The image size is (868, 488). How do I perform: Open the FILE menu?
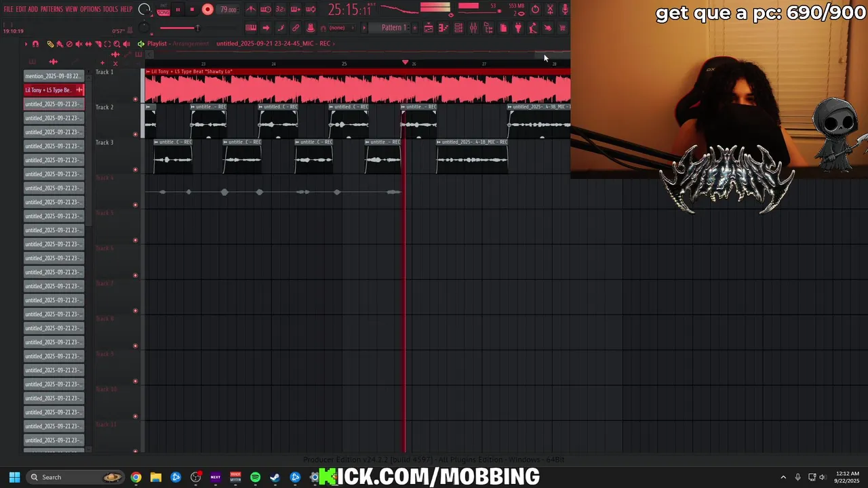[8, 9]
